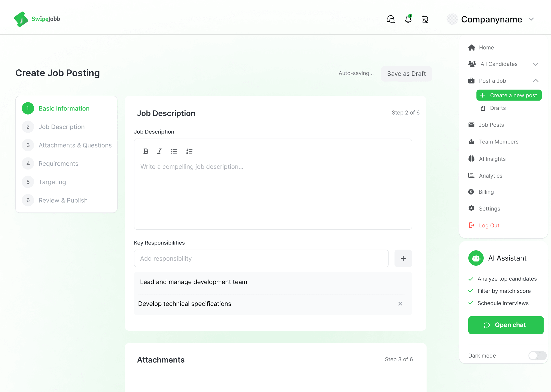
Task: Click the 'Auto-saving...' status text
Action: pos(356,73)
